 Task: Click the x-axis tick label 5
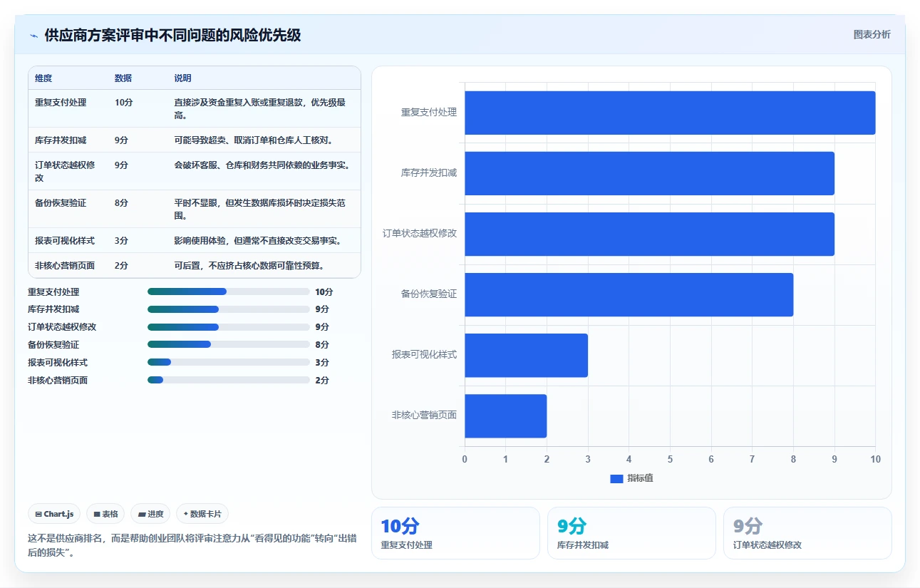670,460
